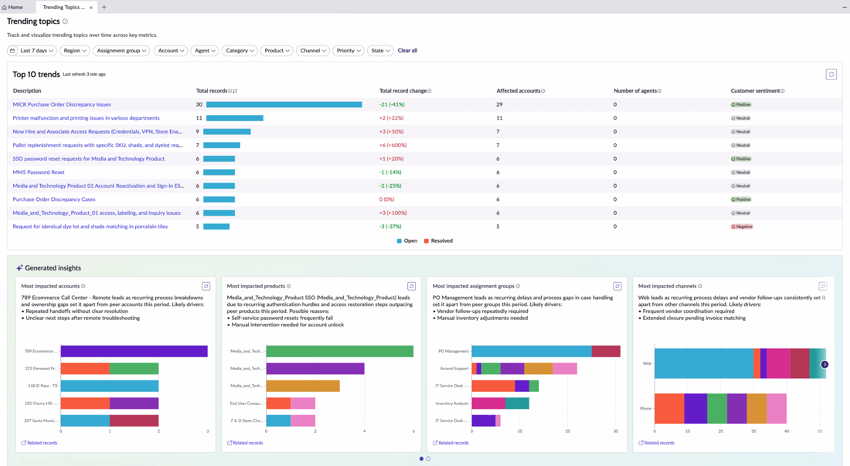Click the info icon next to Total record change
This screenshot has width=850, height=466.
click(430, 91)
